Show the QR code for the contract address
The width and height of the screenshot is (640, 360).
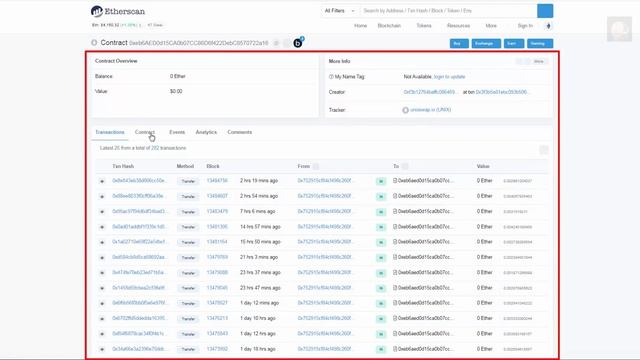[287, 43]
